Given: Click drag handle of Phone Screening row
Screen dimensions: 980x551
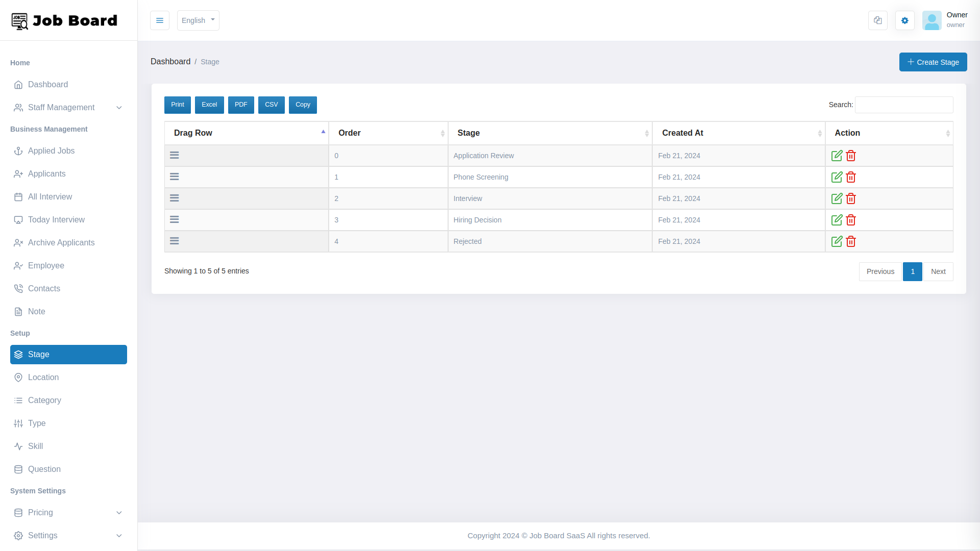Looking at the screenshot, I should tap(175, 177).
